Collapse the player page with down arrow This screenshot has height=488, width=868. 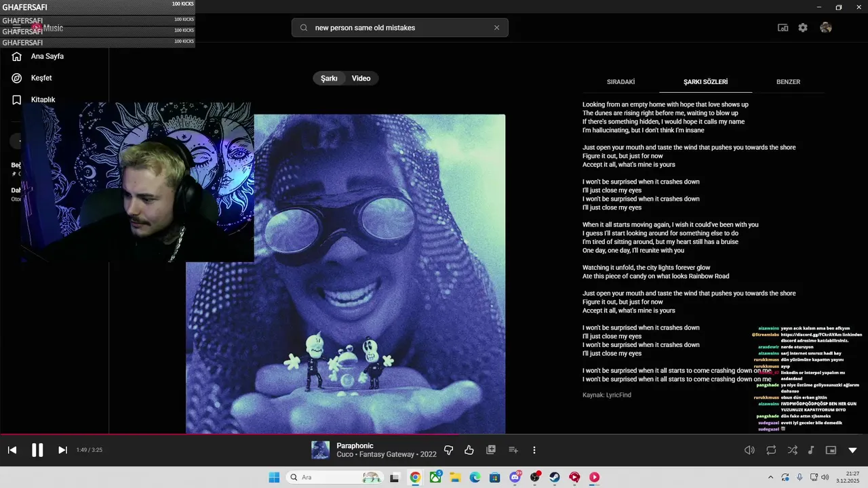[x=852, y=450]
